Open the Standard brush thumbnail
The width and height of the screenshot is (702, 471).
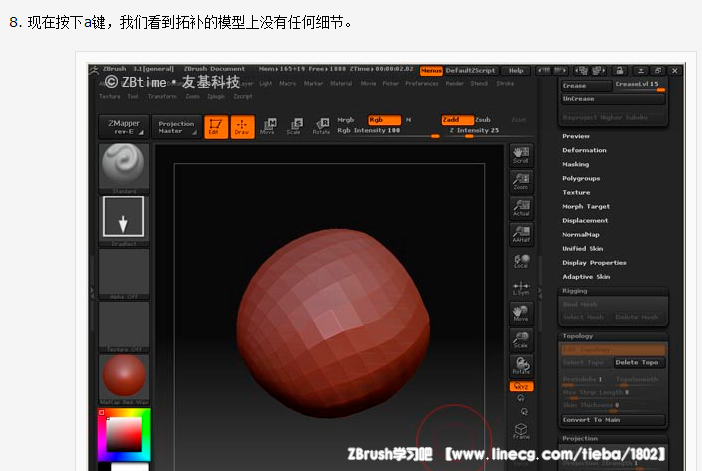click(x=124, y=168)
